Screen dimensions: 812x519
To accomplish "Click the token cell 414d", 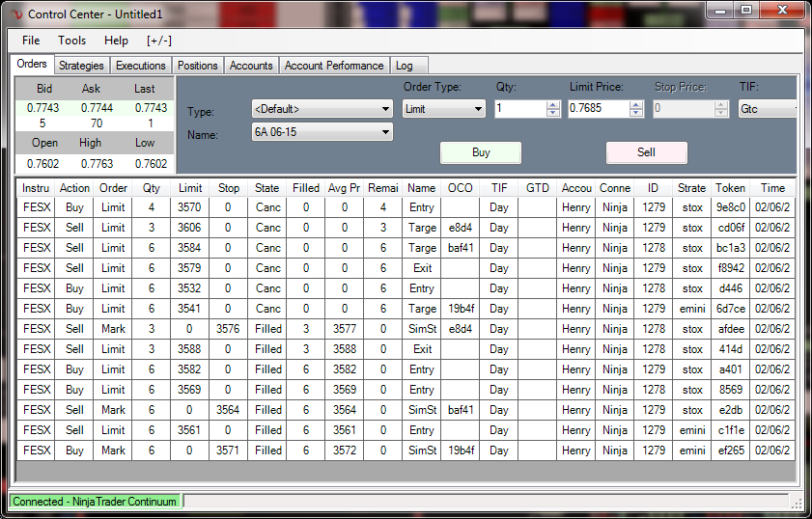I will tap(731, 349).
